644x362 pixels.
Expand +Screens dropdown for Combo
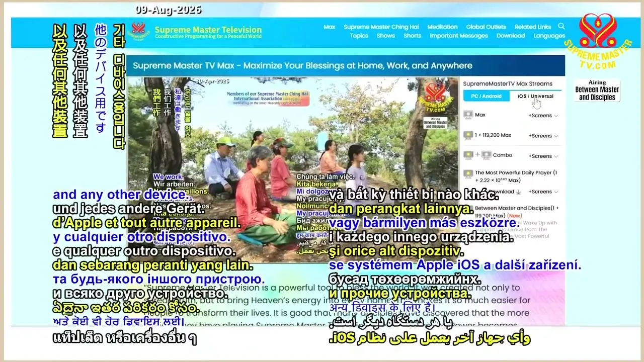543,156
